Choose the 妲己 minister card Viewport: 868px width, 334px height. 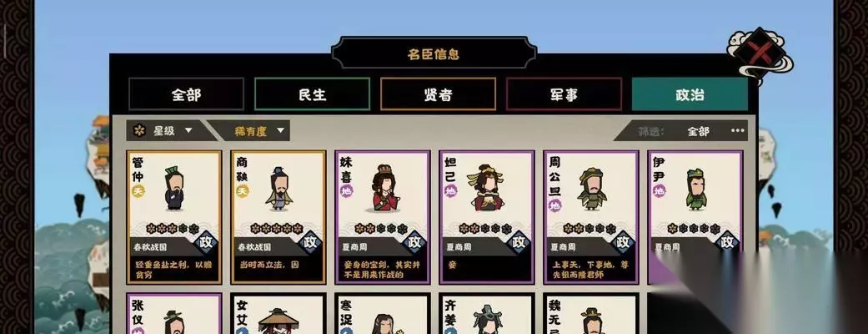pos(487,217)
